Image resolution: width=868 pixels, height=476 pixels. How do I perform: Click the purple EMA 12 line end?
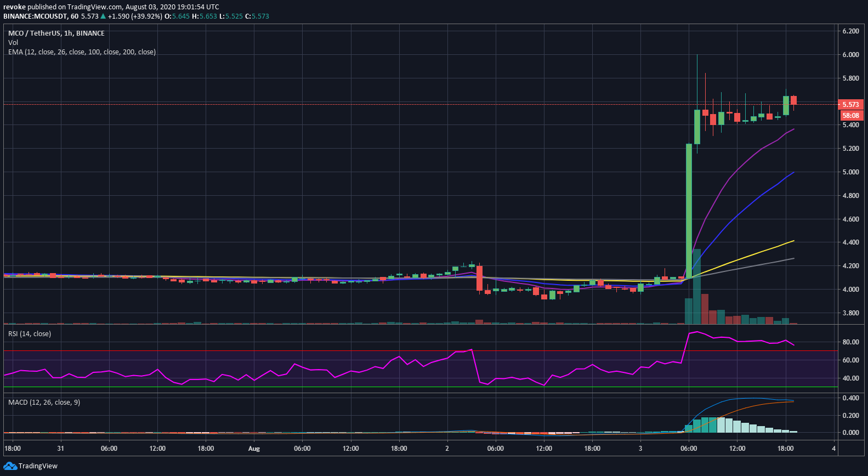coord(793,129)
